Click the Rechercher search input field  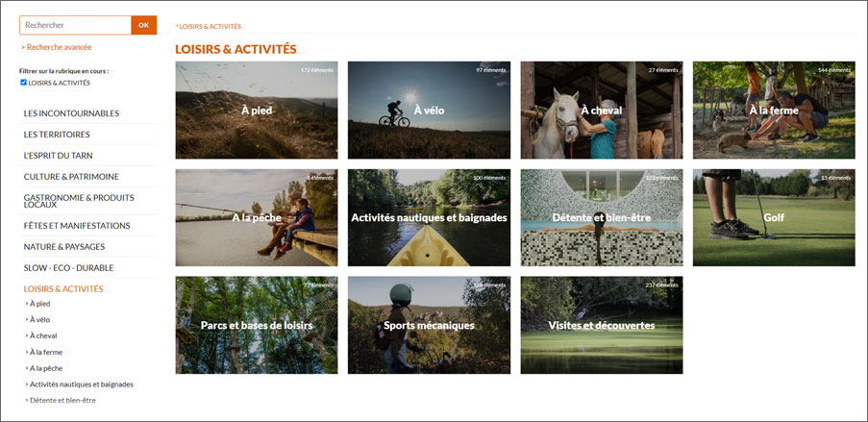(75, 25)
